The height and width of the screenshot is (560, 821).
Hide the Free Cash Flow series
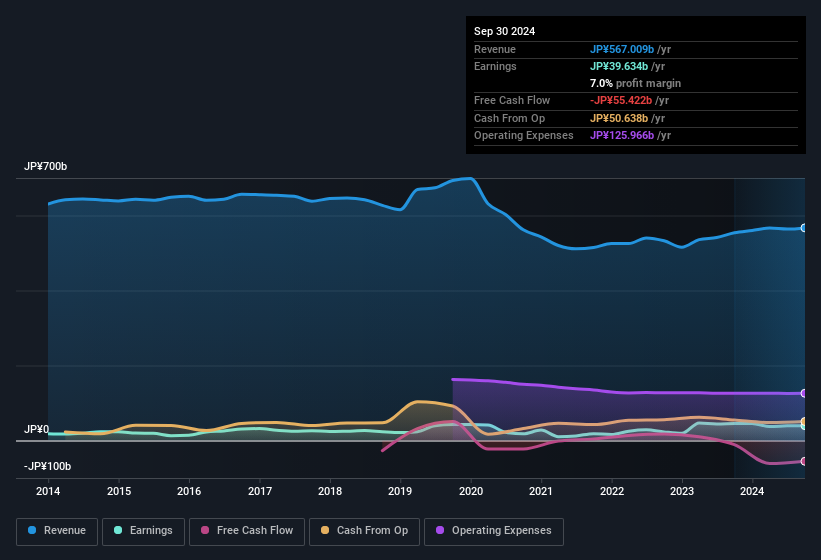[x=245, y=530]
